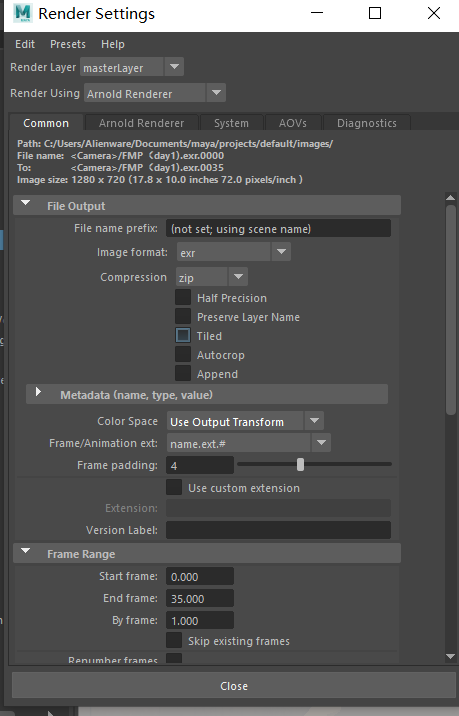Open the Render Layer masterLayer dropdown
The width and height of the screenshot is (459, 716).
pyautogui.click(x=132, y=67)
